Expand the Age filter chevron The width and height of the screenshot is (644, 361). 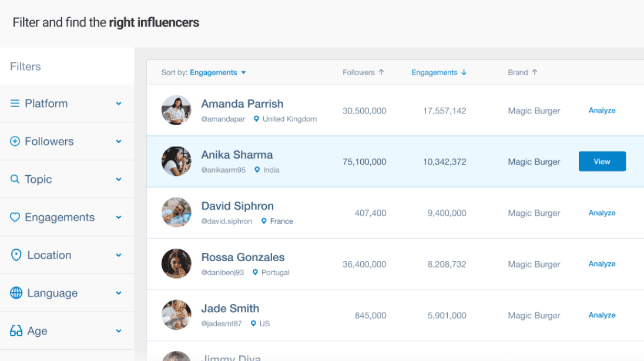[x=119, y=331]
